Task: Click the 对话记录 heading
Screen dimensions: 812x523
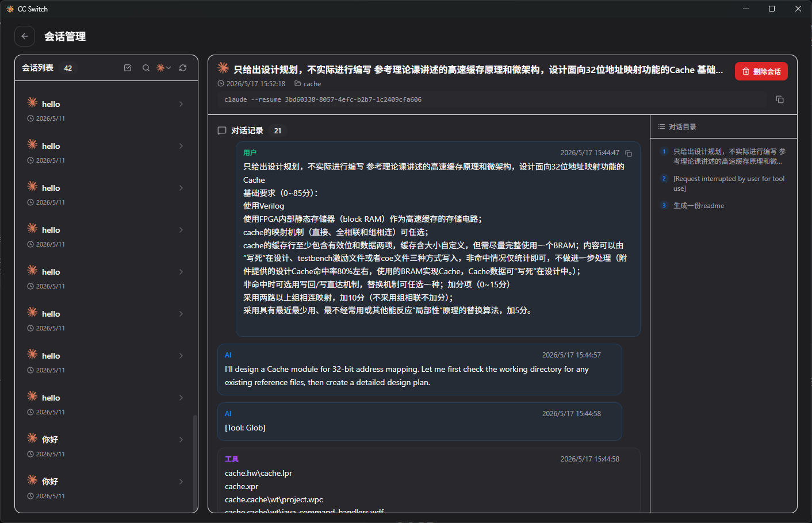Action: pos(247,130)
